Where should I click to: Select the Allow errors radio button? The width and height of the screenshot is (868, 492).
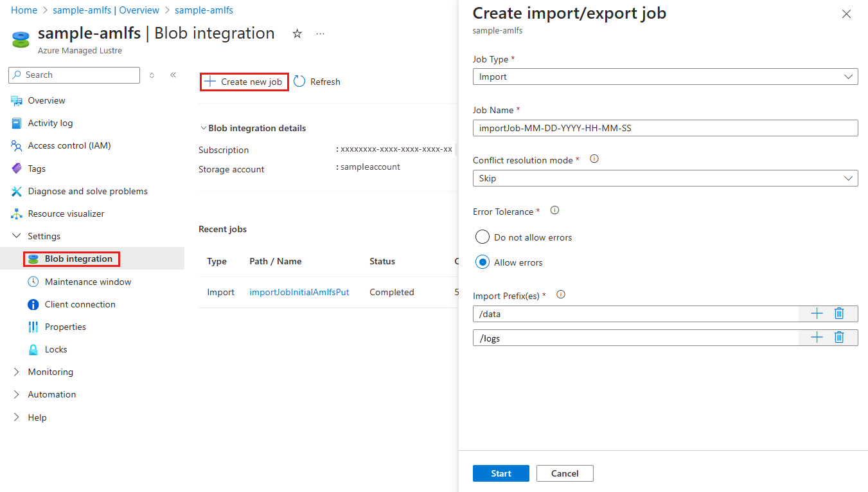[x=483, y=262]
